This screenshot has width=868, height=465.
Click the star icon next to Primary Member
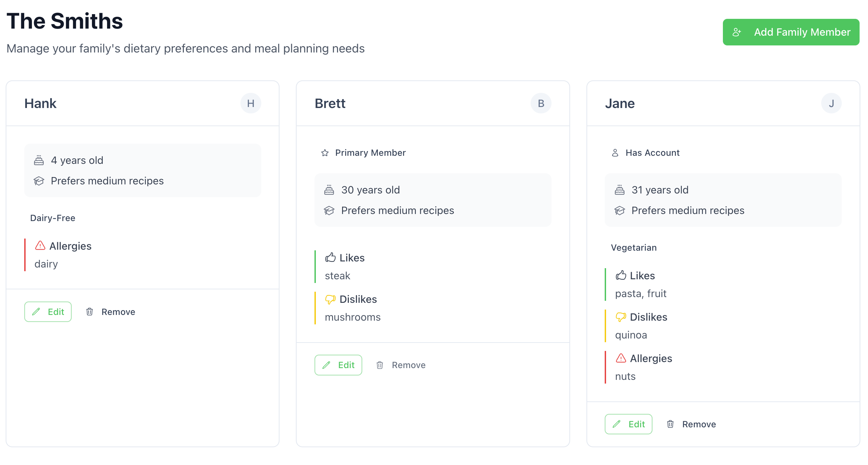click(x=325, y=153)
